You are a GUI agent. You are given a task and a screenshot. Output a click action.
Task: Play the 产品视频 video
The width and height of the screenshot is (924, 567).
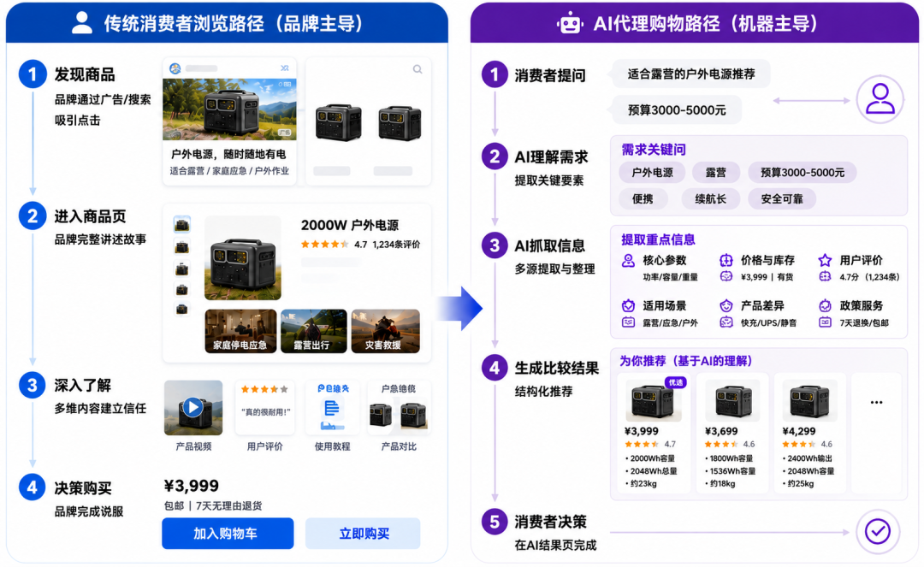pyautogui.click(x=192, y=407)
